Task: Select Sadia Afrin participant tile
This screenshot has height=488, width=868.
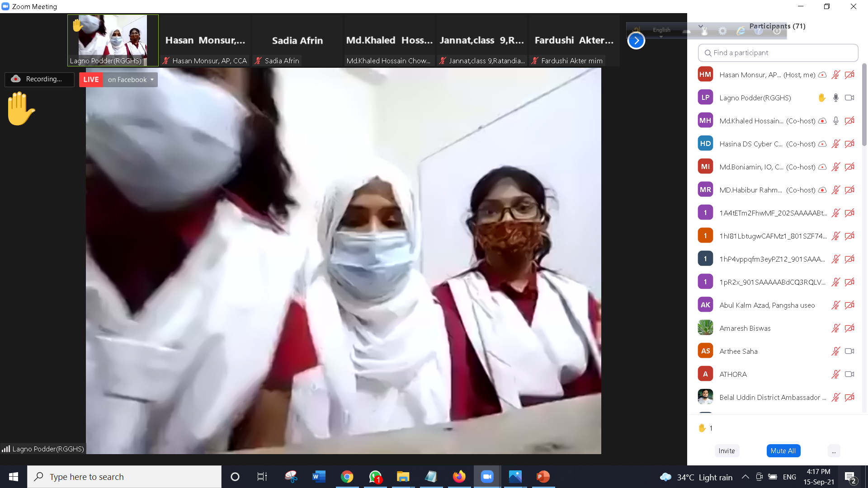Action: [x=297, y=40]
